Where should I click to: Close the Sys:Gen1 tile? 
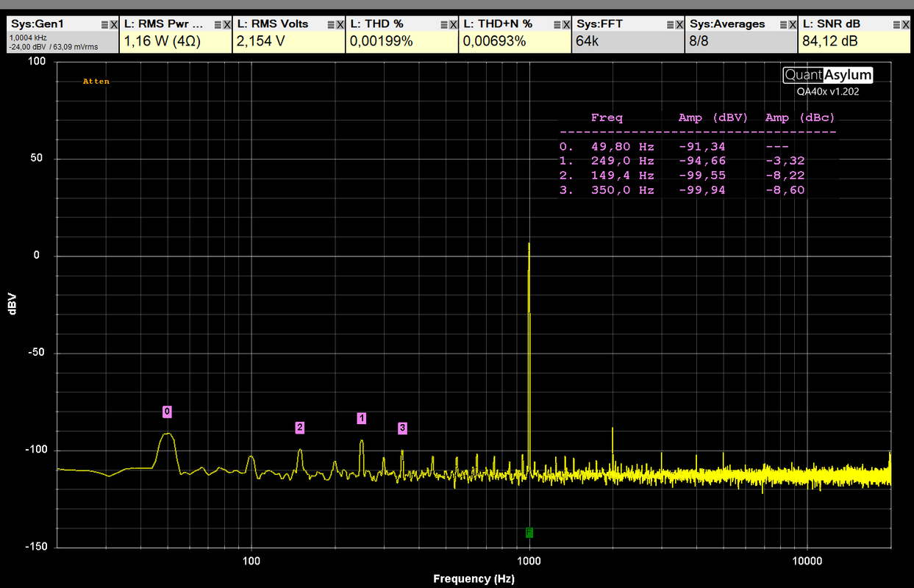click(114, 24)
